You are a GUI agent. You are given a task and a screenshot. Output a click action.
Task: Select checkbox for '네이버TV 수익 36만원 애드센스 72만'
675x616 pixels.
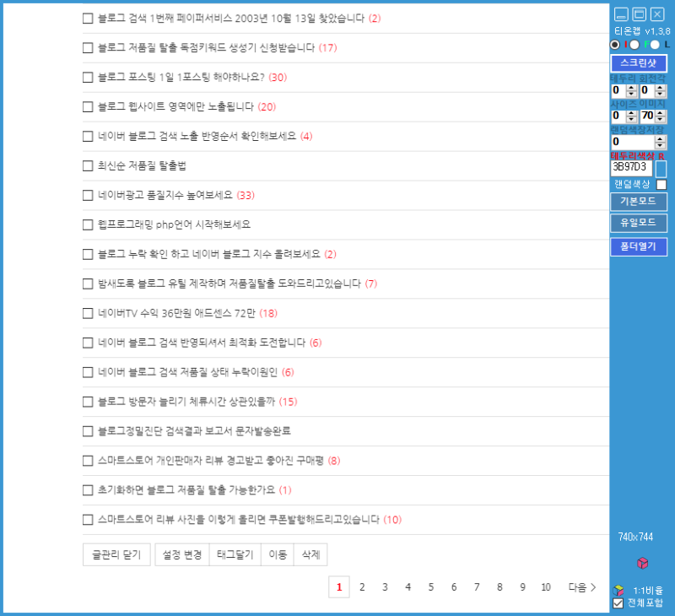click(x=88, y=313)
